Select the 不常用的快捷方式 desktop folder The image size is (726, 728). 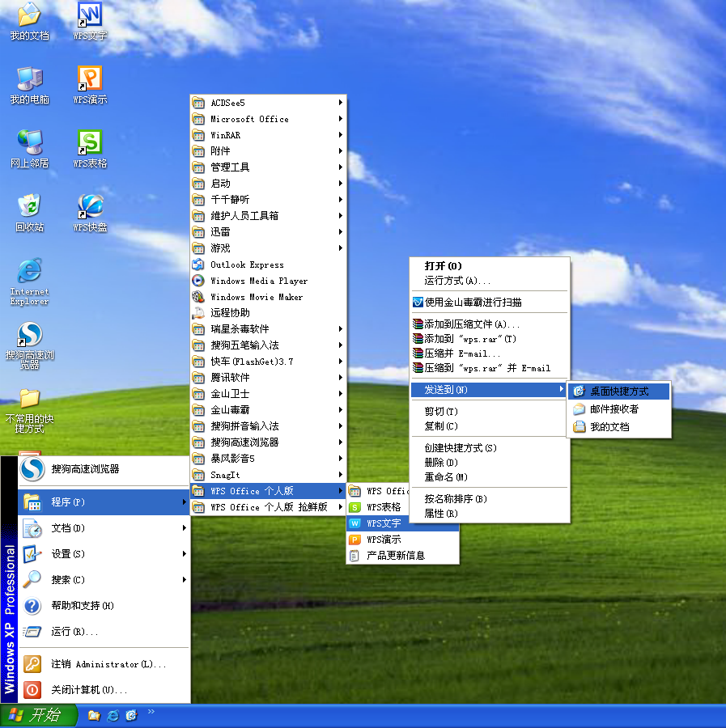pos(29,412)
